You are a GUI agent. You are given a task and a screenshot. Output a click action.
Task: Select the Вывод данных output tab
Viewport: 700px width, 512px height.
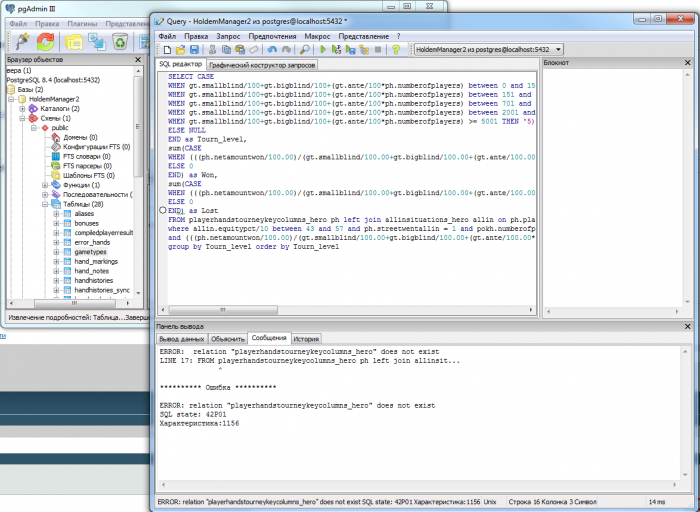[x=182, y=339]
